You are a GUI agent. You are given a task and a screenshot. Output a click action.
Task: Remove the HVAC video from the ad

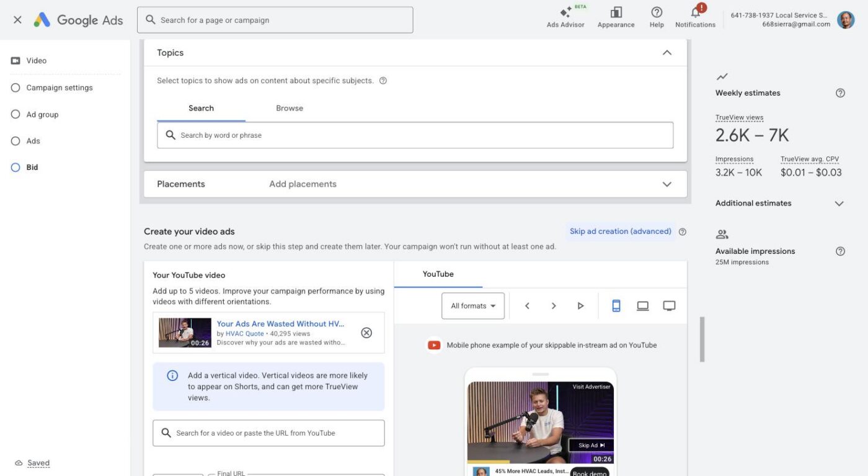tap(366, 333)
